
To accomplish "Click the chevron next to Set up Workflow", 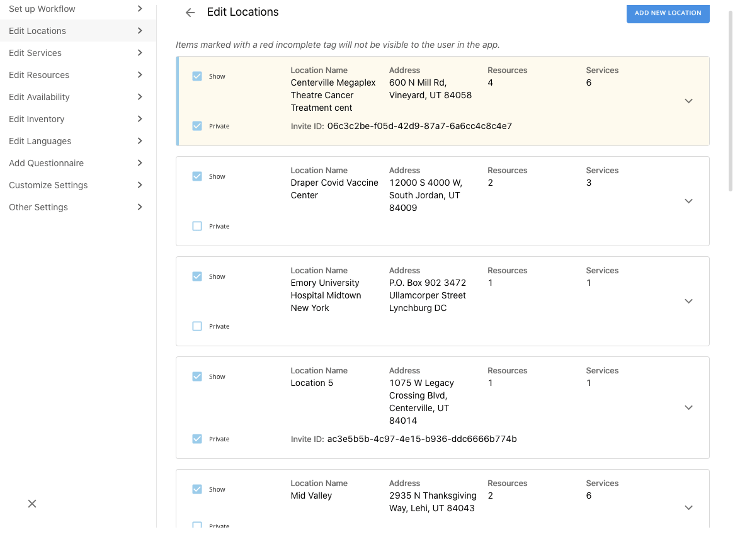I will coord(139,9).
